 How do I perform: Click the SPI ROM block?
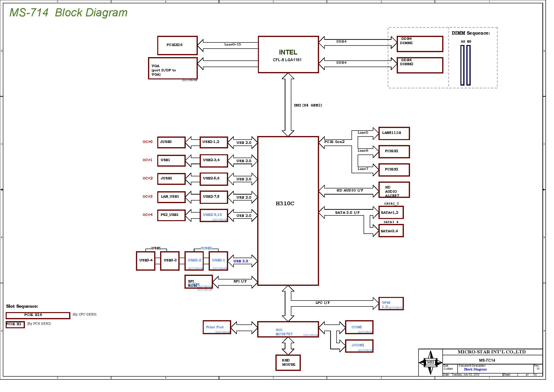point(198,282)
